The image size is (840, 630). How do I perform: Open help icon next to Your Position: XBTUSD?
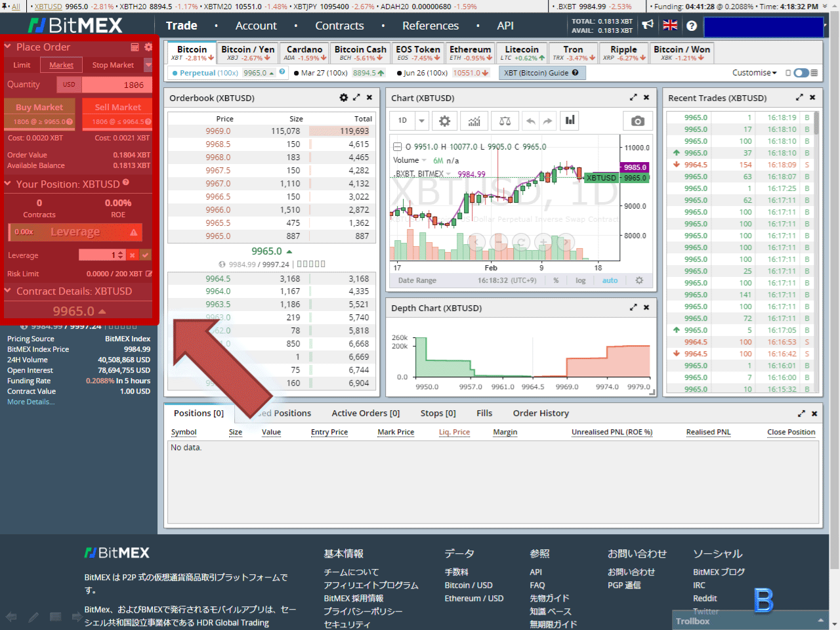pos(126,183)
